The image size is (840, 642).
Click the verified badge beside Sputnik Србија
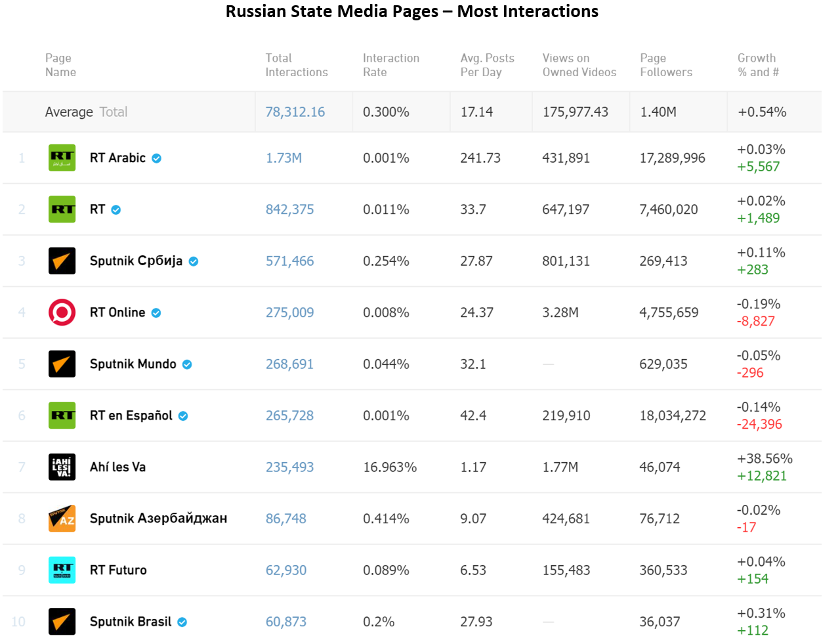point(194,261)
